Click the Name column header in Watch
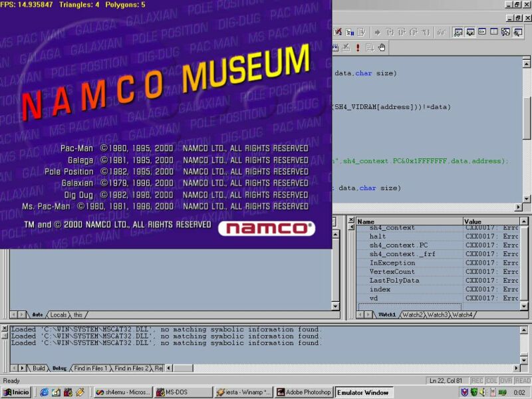532x399 pixels. pyautogui.click(x=409, y=221)
